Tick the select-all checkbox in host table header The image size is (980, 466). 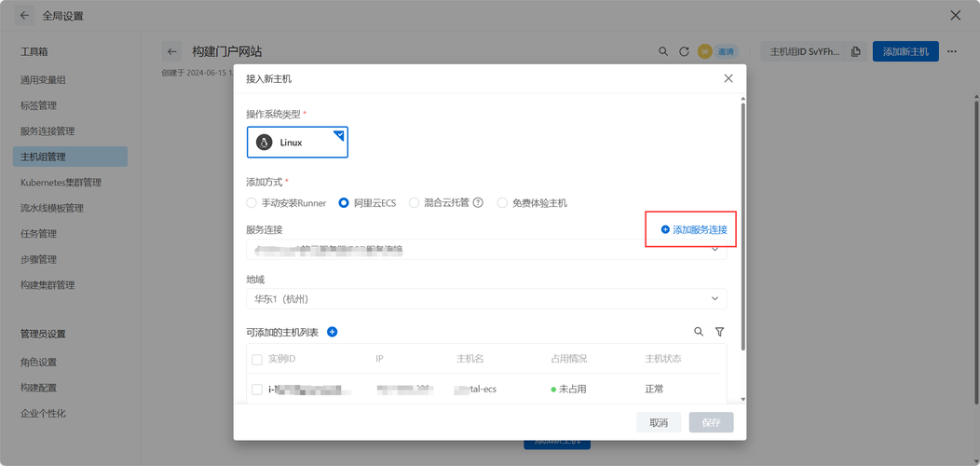click(257, 360)
